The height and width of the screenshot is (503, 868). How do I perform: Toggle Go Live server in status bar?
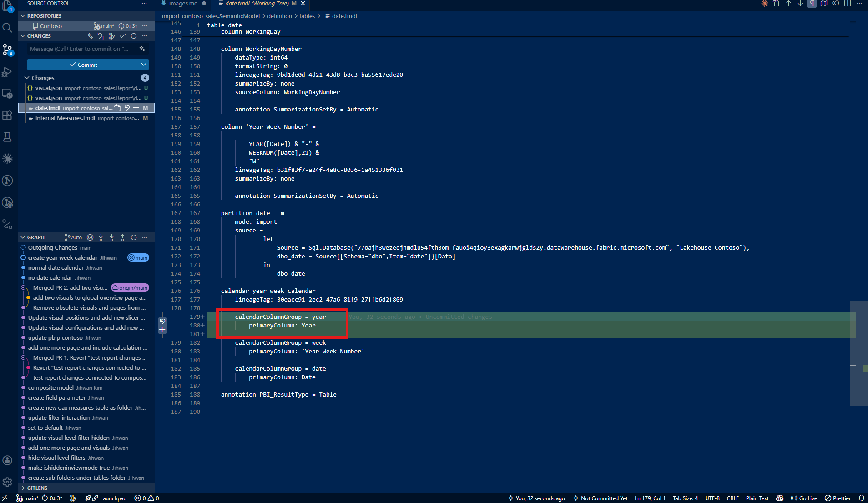(804, 498)
